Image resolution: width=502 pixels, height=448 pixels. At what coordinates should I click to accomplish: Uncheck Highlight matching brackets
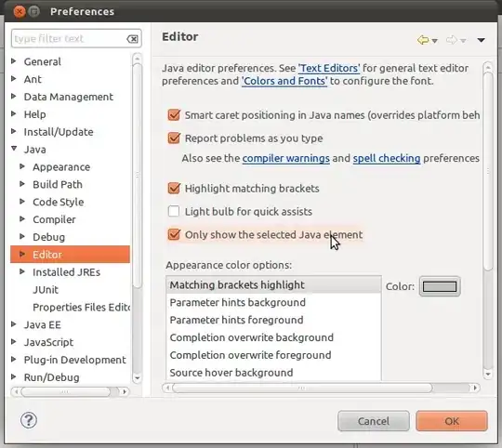pyautogui.click(x=174, y=188)
